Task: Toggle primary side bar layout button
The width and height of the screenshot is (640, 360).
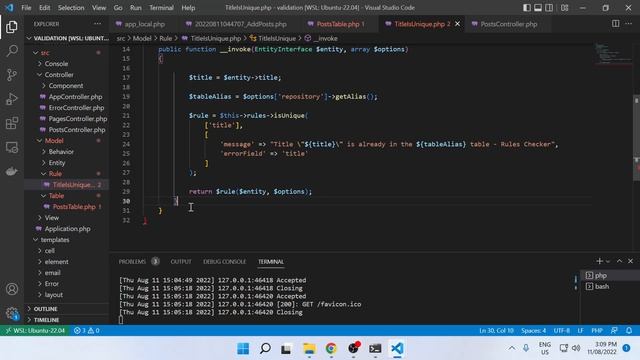Action: [x=527, y=8]
